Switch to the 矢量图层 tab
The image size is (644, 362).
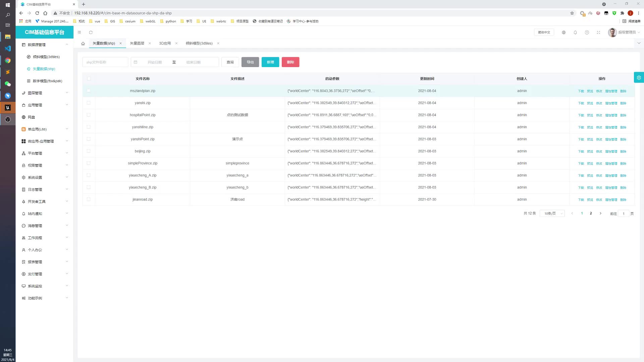(137, 43)
